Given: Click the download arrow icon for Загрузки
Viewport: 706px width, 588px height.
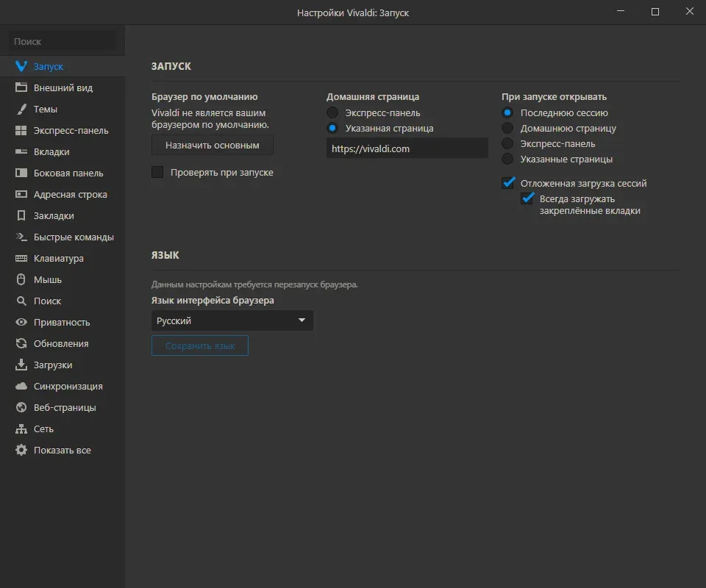Looking at the screenshot, I should click(x=21, y=365).
